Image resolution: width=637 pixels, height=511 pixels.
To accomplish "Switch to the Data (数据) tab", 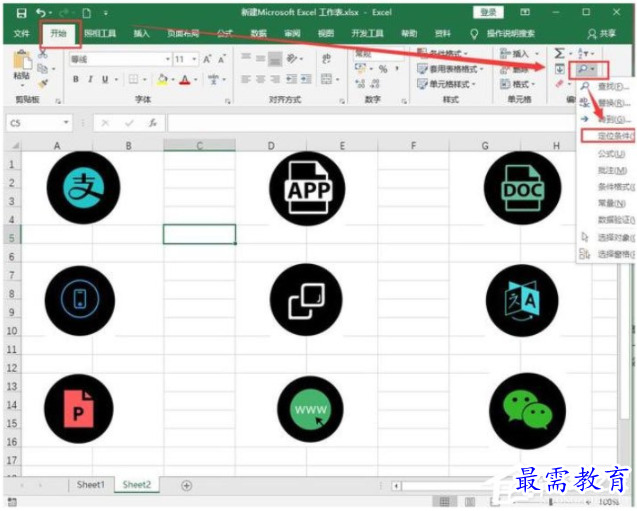I will point(258,33).
